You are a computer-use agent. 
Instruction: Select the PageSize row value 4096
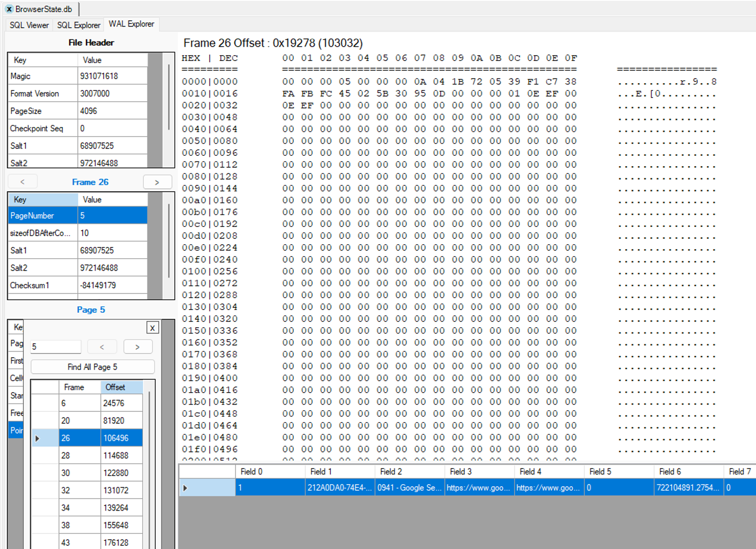coord(113,111)
